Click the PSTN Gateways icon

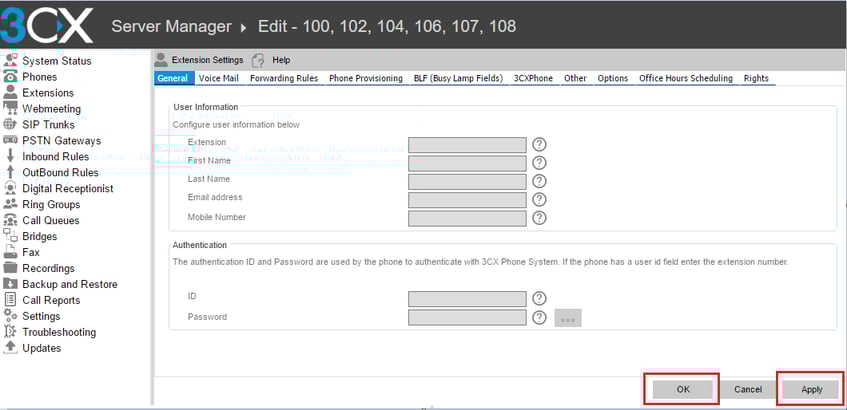10,140
